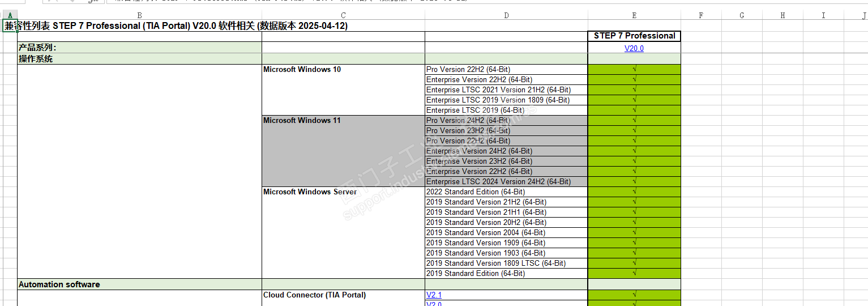Select column G header
This screenshot has width=868, height=306.
coord(742,15)
